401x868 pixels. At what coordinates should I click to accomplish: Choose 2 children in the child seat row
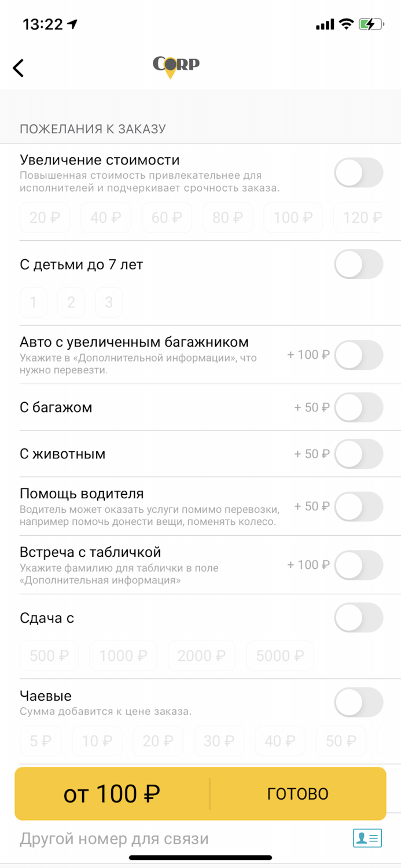[71, 302]
